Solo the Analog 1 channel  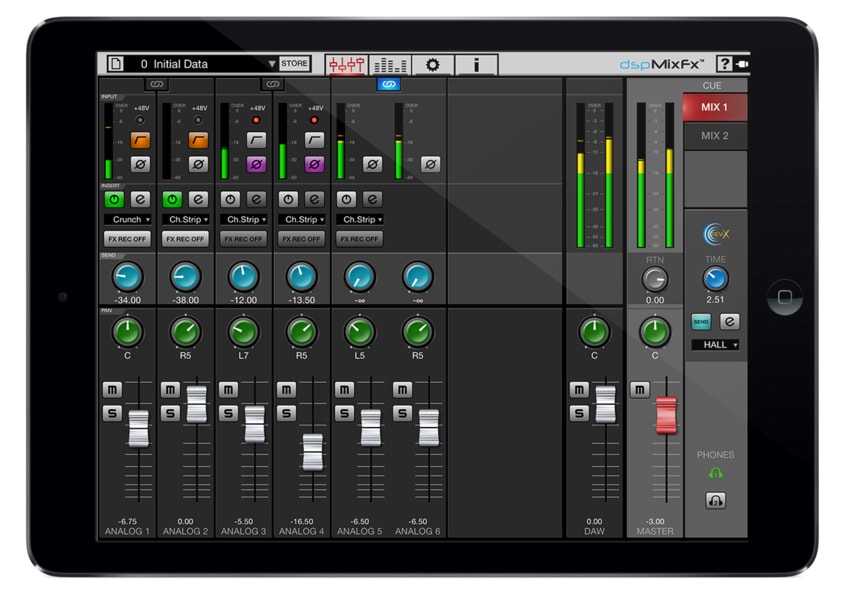[x=112, y=413]
